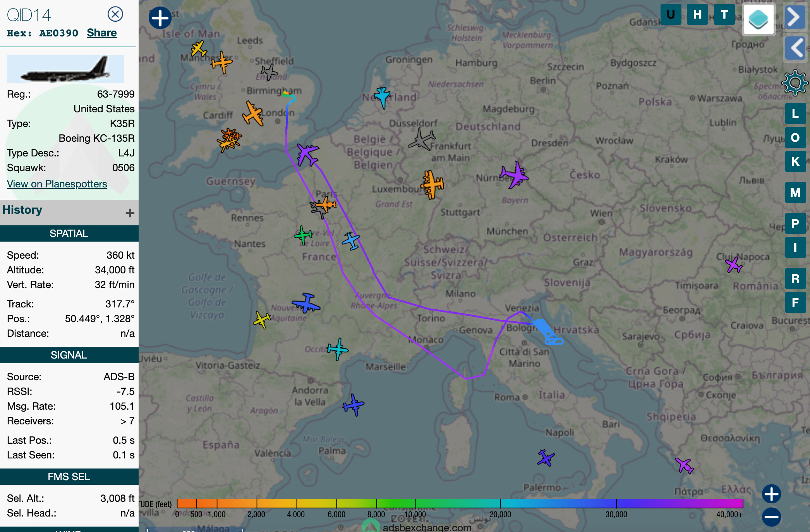Click the FMS SEL section header
This screenshot has height=532, width=810.
pyautogui.click(x=69, y=477)
